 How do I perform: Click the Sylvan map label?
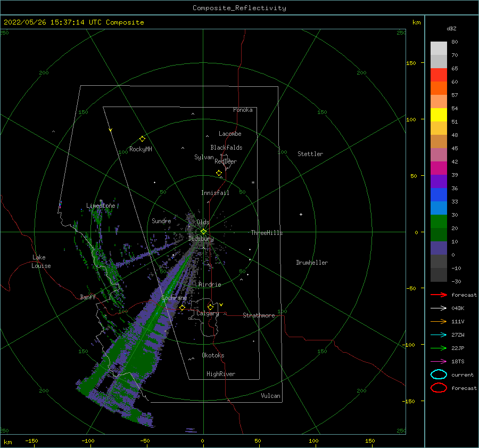pyautogui.click(x=204, y=157)
